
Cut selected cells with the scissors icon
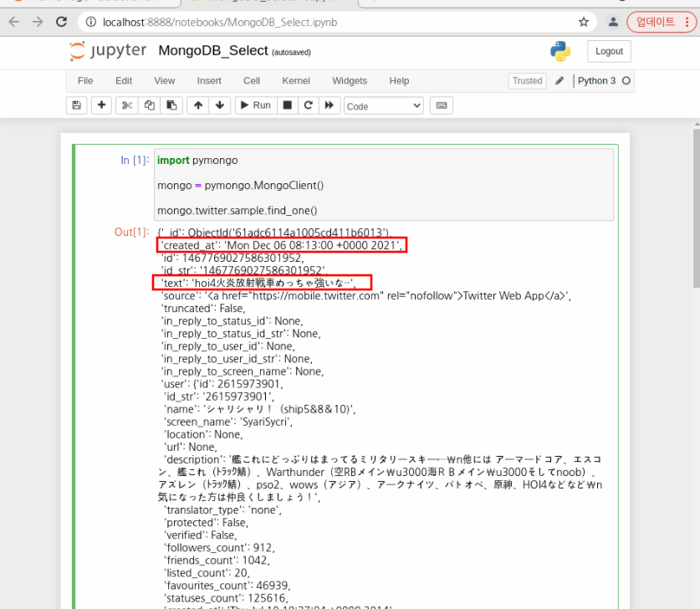pyautogui.click(x=127, y=105)
